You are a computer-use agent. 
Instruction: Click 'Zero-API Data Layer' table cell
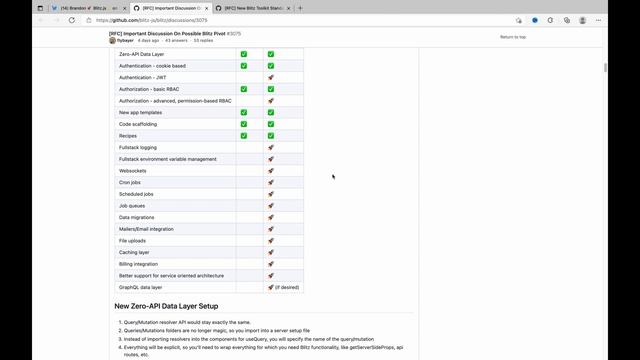pyautogui.click(x=175, y=54)
